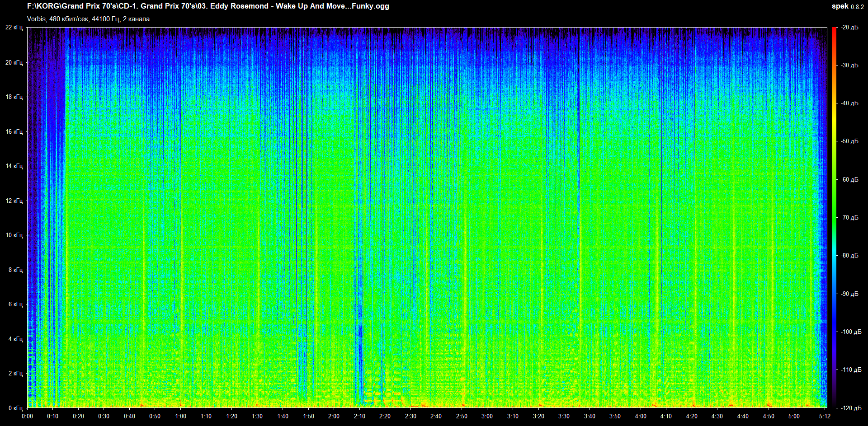Click the 2:10 time axis marker

[359, 416]
